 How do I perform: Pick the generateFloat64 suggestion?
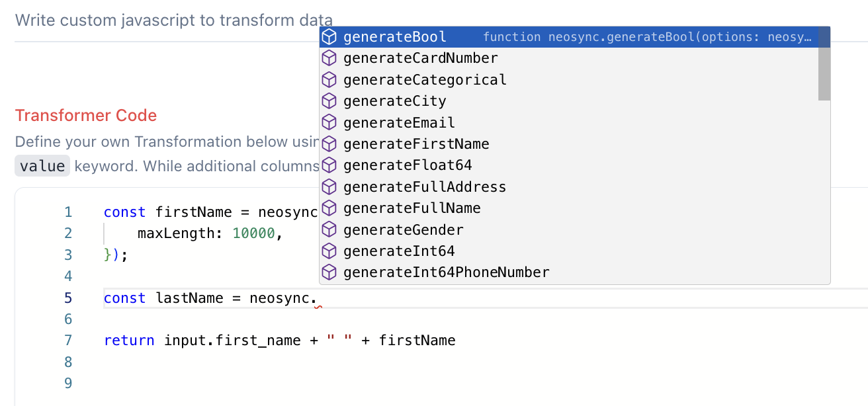(568, 165)
